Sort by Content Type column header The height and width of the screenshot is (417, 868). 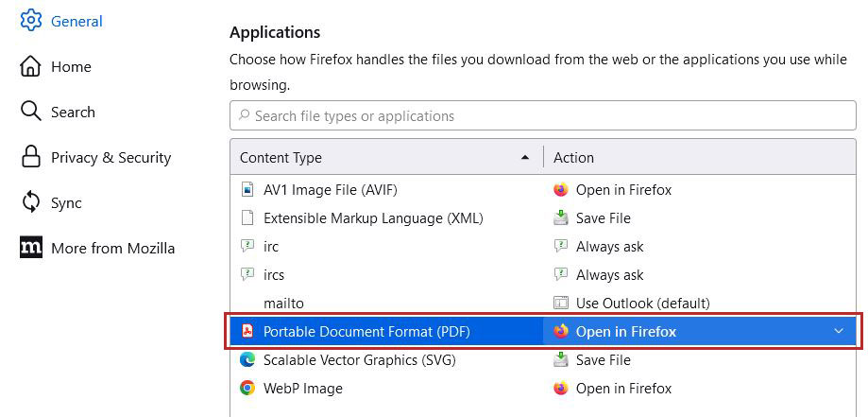click(x=281, y=158)
